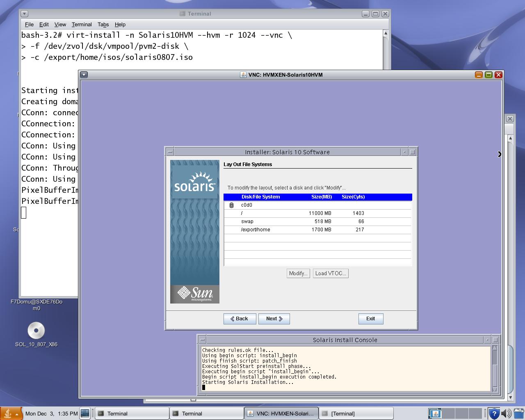Click the Install Console scrollbar down arrow

[x=495, y=389]
